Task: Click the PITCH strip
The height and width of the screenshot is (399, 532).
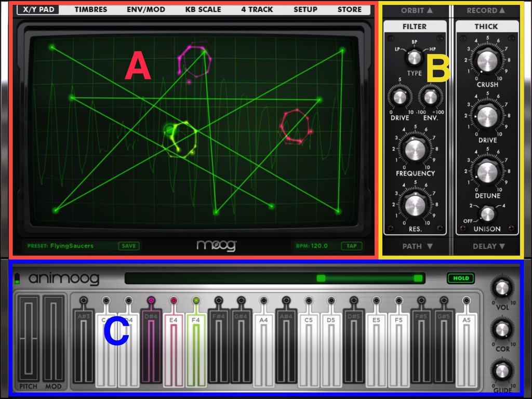Action: 29,338
